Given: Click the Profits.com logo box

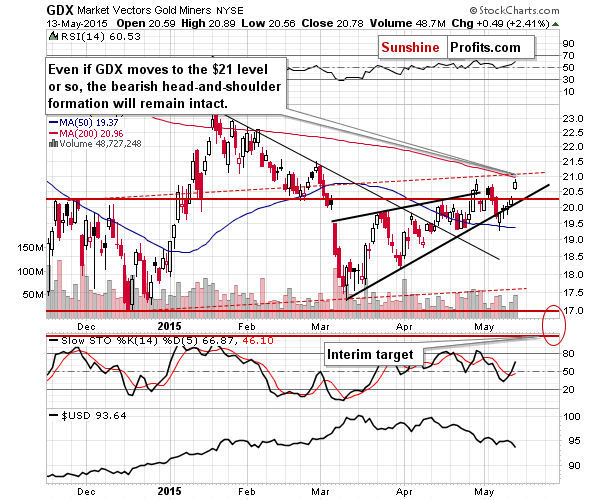Looking at the screenshot, I should [x=491, y=47].
